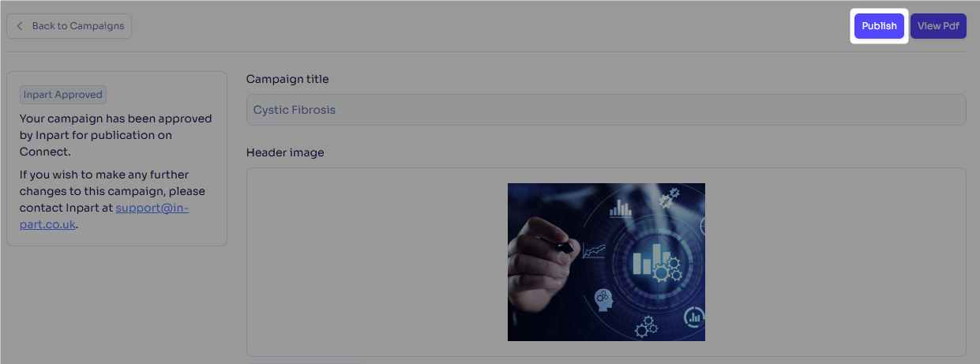Publish the campaign
The width and height of the screenshot is (980, 364).
(879, 26)
